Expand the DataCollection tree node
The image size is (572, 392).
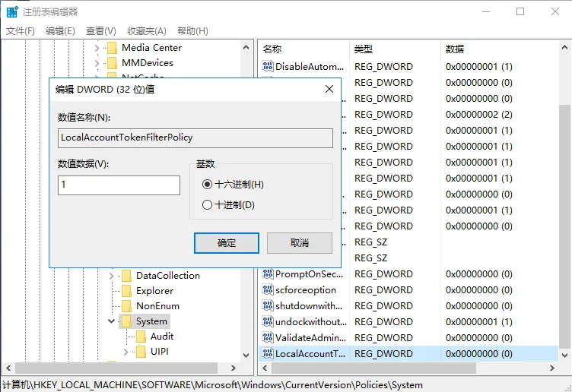112,276
